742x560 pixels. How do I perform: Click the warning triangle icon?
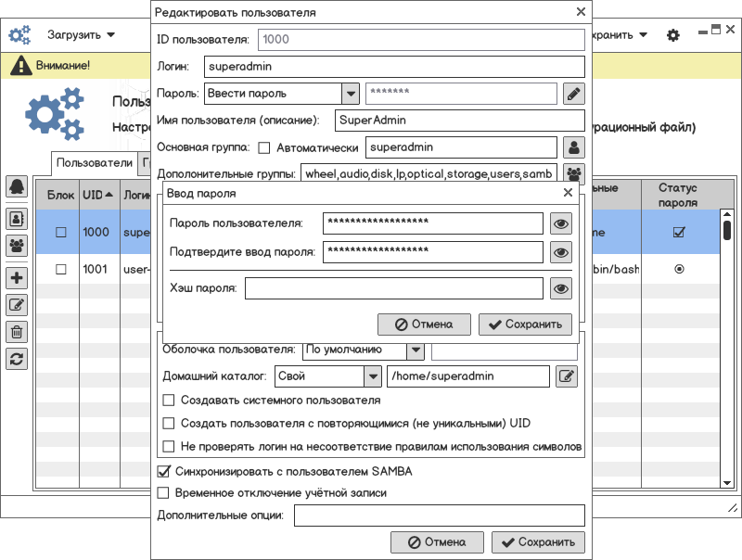click(x=20, y=65)
